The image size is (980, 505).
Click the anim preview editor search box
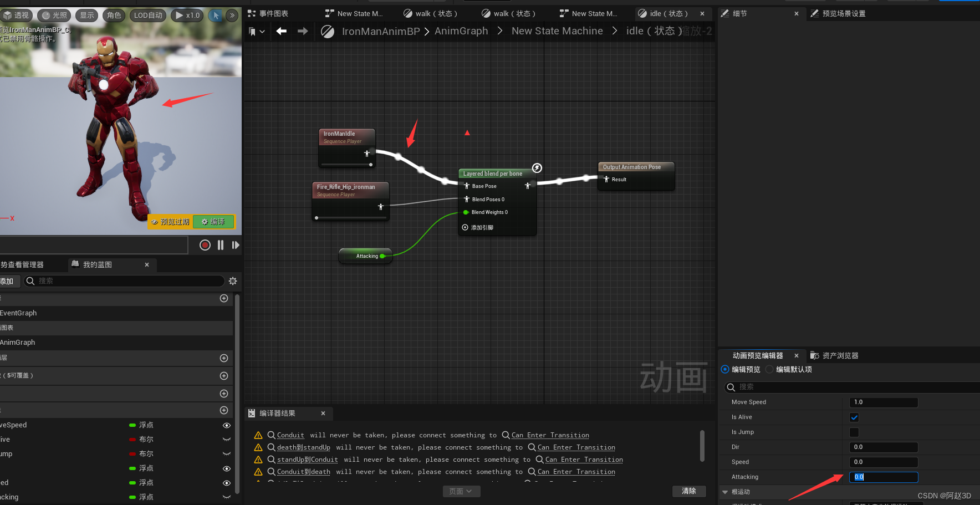tap(852, 387)
